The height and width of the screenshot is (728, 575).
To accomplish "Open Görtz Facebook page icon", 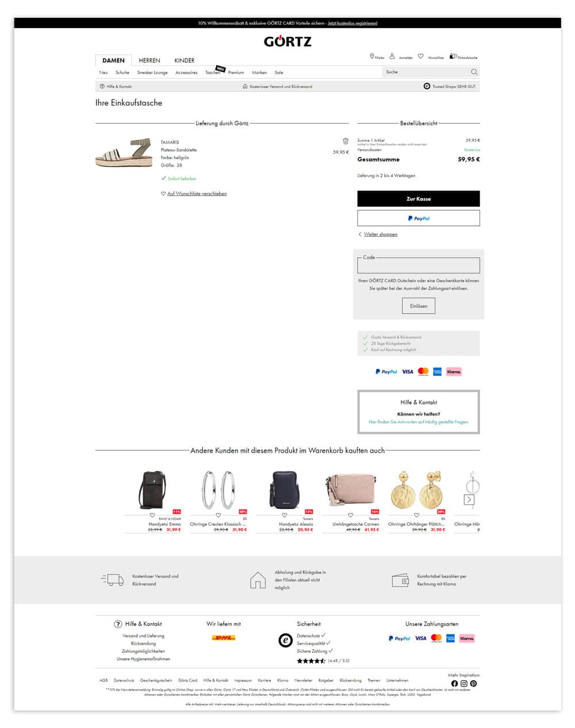I will click(454, 683).
